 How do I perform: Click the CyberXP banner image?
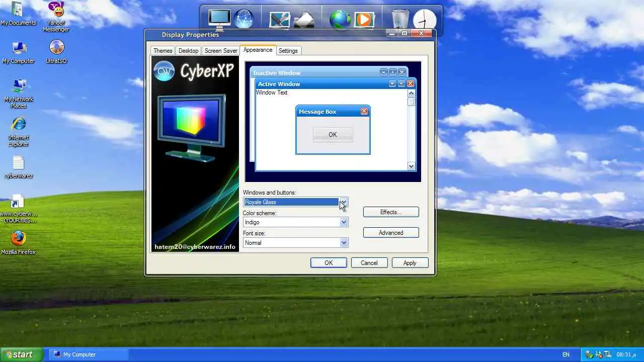[x=195, y=154]
